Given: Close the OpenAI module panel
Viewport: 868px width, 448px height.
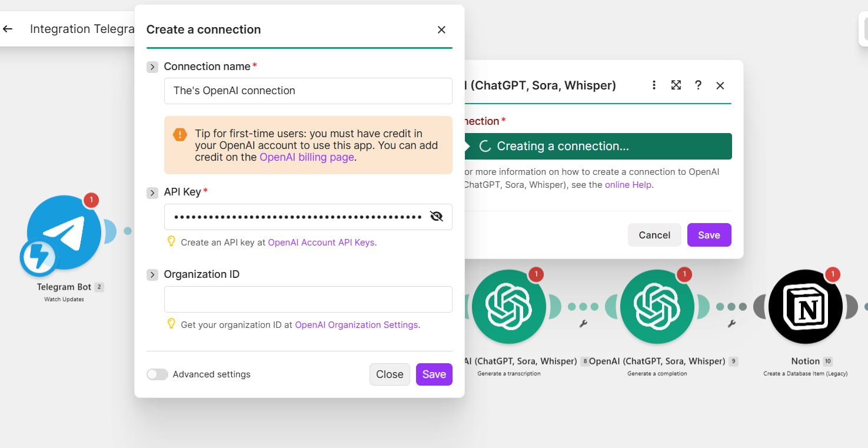Looking at the screenshot, I should (x=720, y=85).
